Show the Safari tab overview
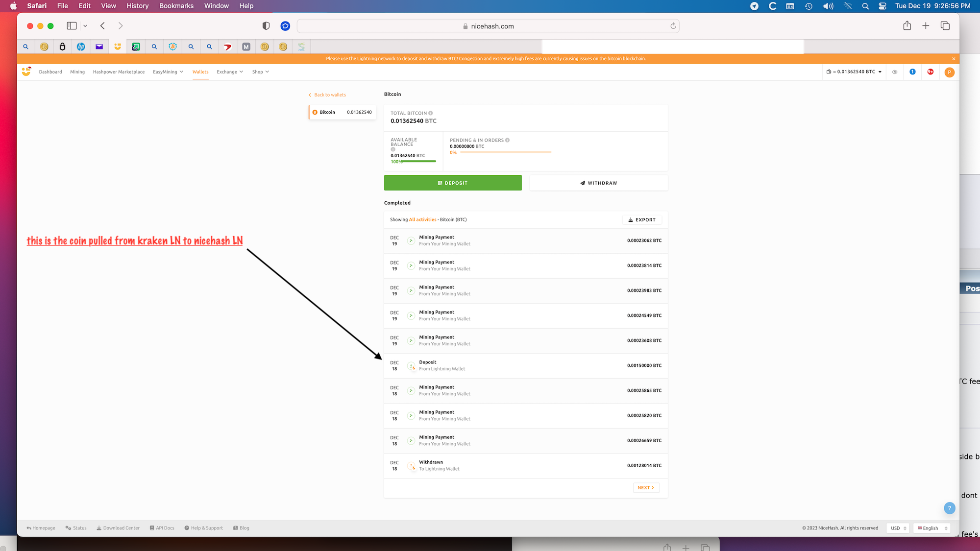The image size is (980, 551). pyautogui.click(x=945, y=26)
